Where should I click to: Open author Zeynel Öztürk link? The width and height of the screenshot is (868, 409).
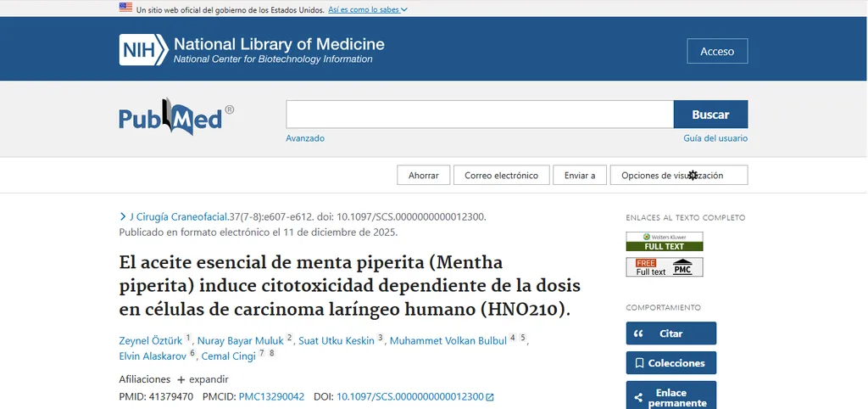(151, 340)
